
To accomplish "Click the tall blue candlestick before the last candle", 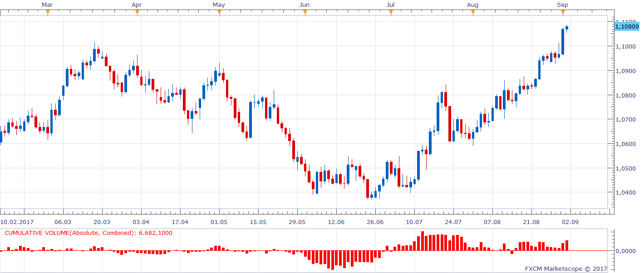I will click(563, 42).
